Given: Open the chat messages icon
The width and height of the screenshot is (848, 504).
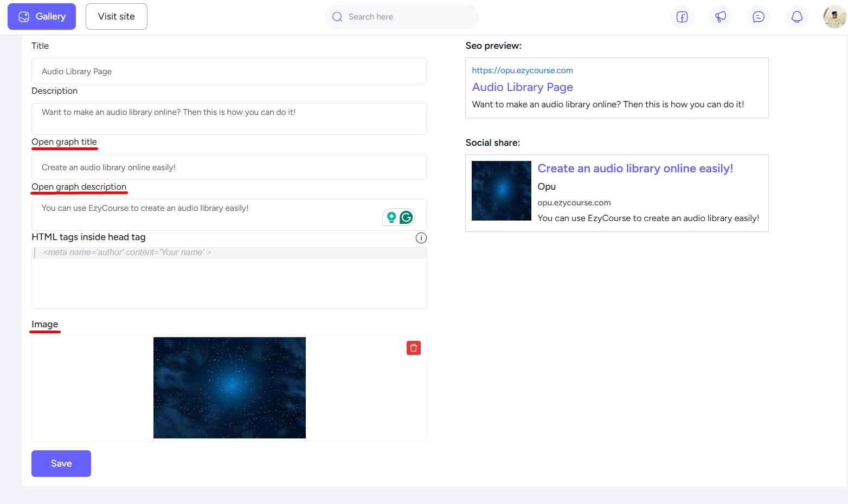Looking at the screenshot, I should coord(759,17).
